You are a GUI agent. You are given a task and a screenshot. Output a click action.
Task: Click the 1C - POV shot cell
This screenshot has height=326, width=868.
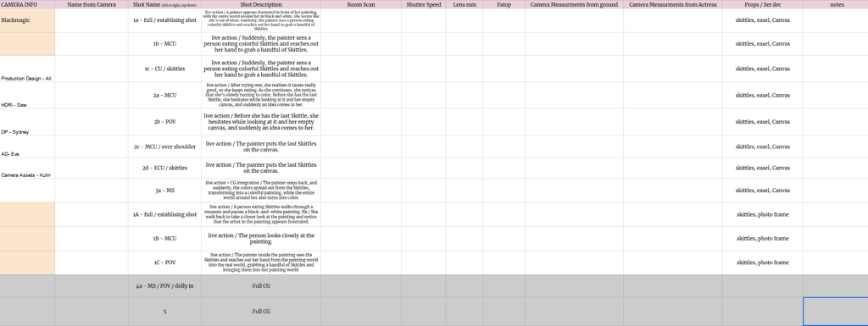click(164, 262)
